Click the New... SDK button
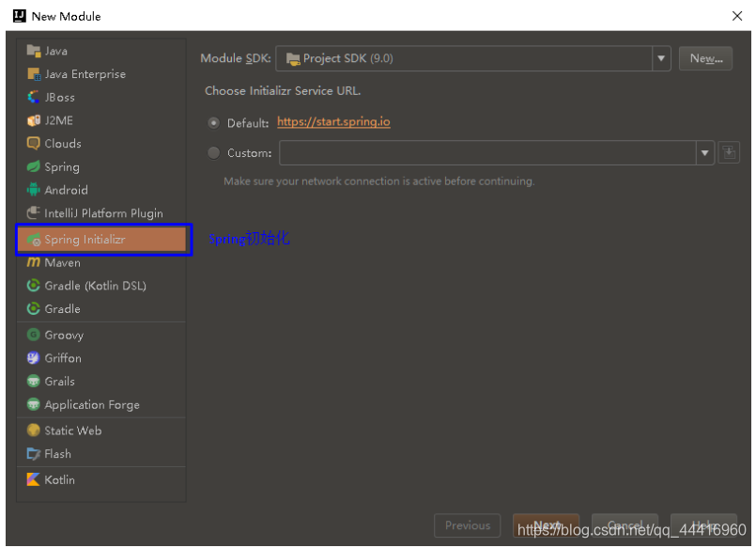Image resolution: width=756 pixels, height=548 pixels. [705, 58]
